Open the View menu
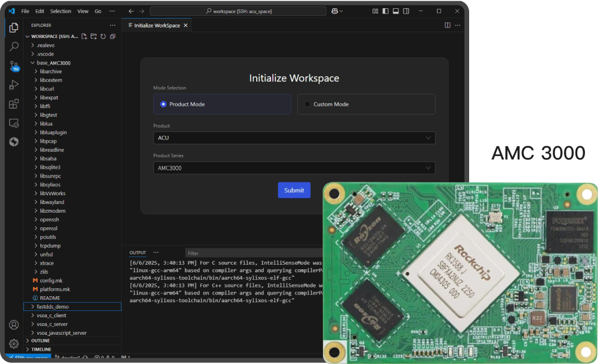This screenshot has height=364, width=599. pos(83,11)
